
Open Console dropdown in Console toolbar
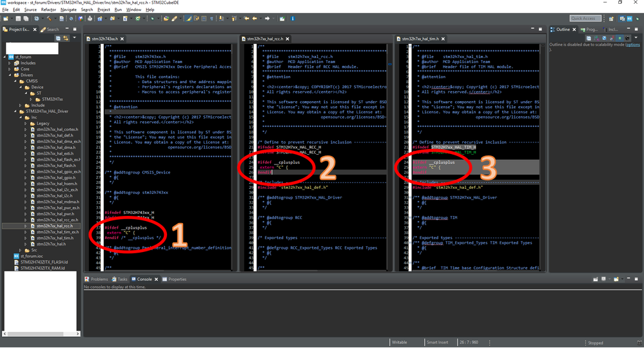621,279
